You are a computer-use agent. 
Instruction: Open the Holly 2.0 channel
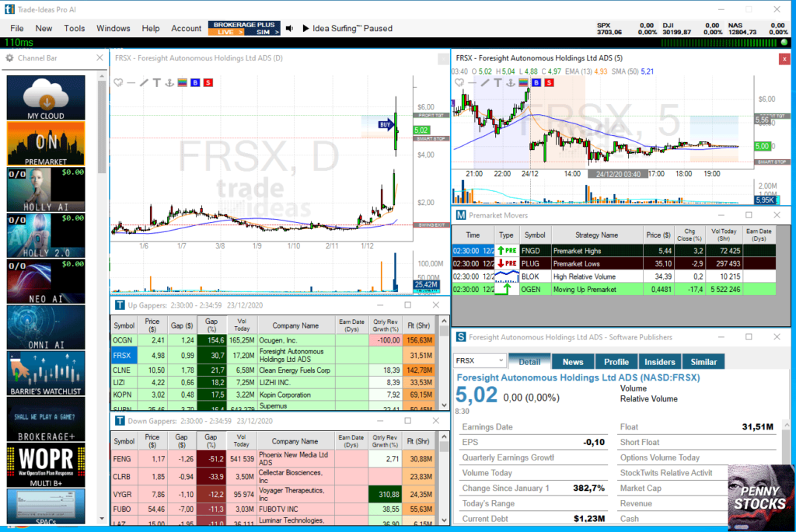coord(46,235)
